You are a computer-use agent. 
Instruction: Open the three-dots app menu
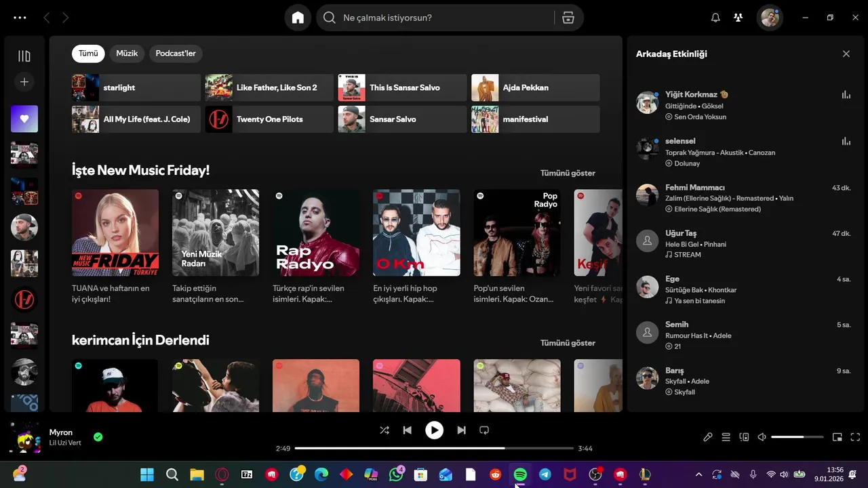[x=20, y=18]
